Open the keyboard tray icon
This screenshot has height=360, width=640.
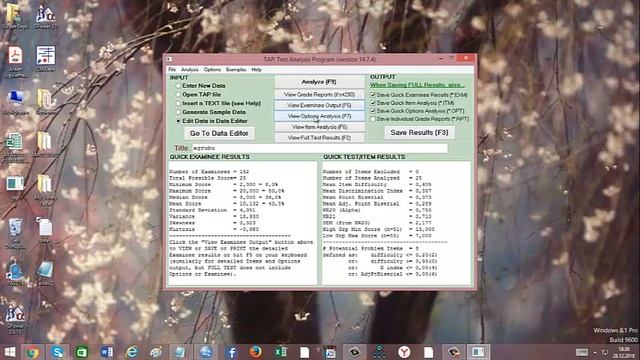tap(582, 352)
